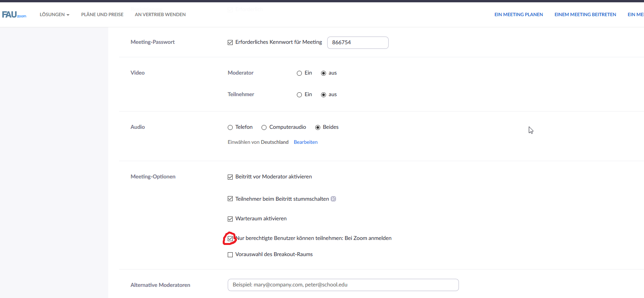Open PLÄNE UND PREISE page
This screenshot has height=298, width=644.
click(x=102, y=15)
